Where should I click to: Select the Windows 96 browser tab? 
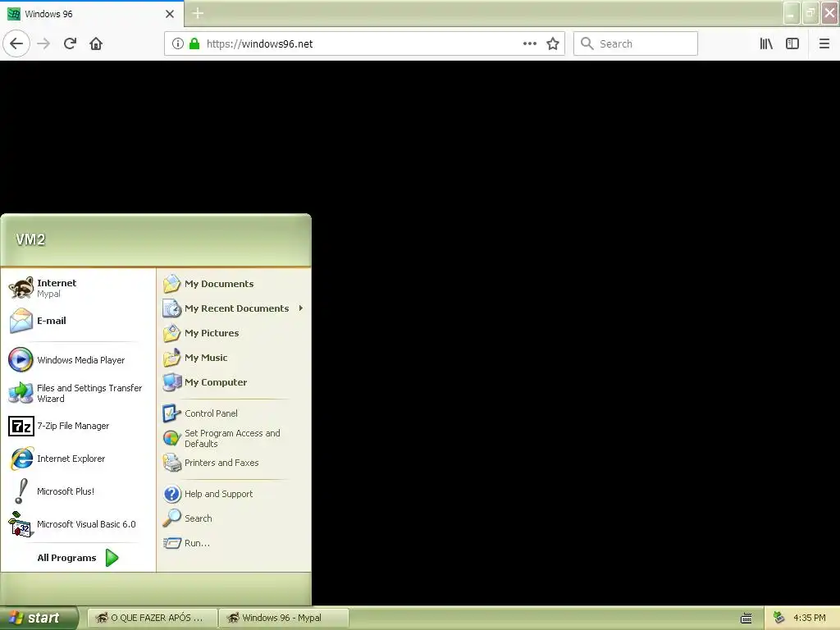(92, 14)
